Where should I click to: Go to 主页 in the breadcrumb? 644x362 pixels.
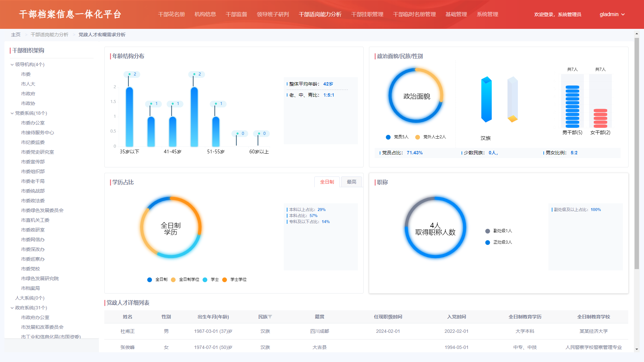click(x=16, y=35)
